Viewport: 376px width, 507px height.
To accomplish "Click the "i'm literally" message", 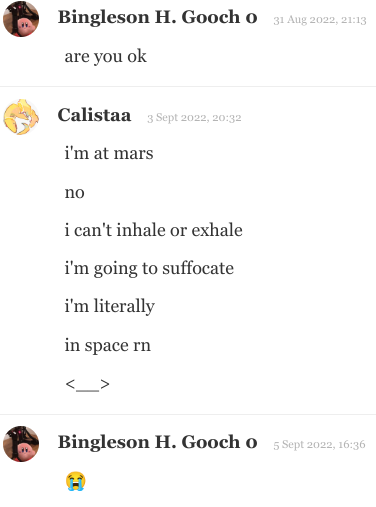I will click(x=109, y=307).
